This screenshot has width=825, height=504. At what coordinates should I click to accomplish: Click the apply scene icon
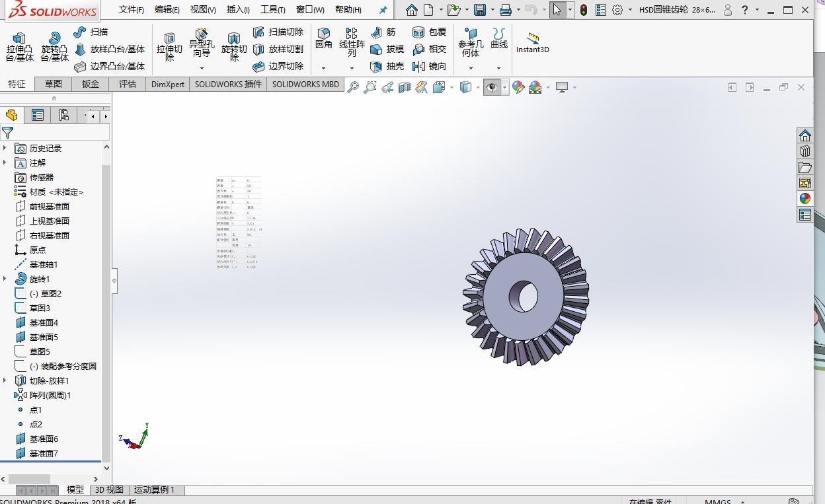coord(535,87)
